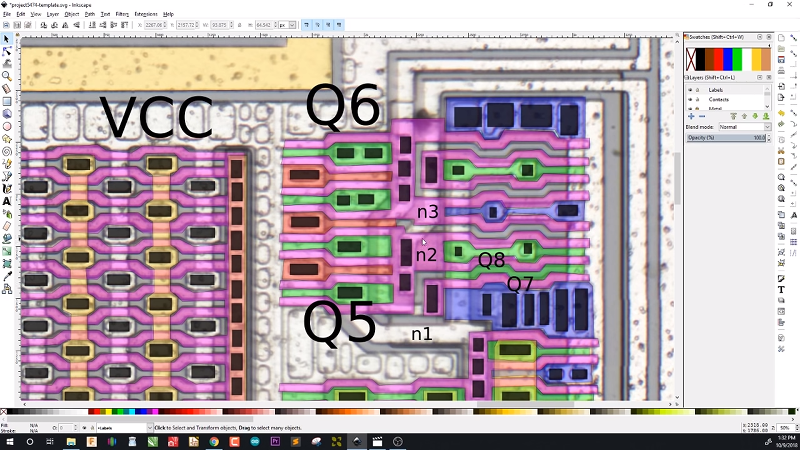The height and width of the screenshot is (450, 800).
Task: Raise layer to top icon
Action: point(732,116)
